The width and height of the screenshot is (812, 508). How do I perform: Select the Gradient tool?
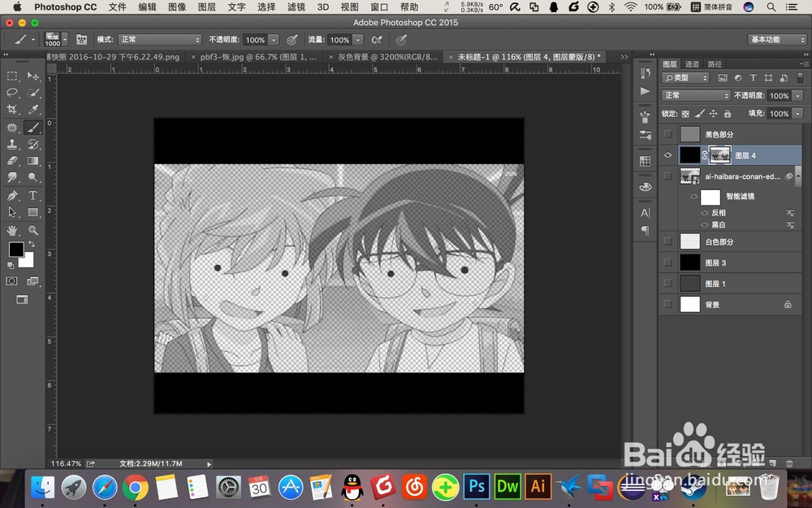tap(33, 161)
